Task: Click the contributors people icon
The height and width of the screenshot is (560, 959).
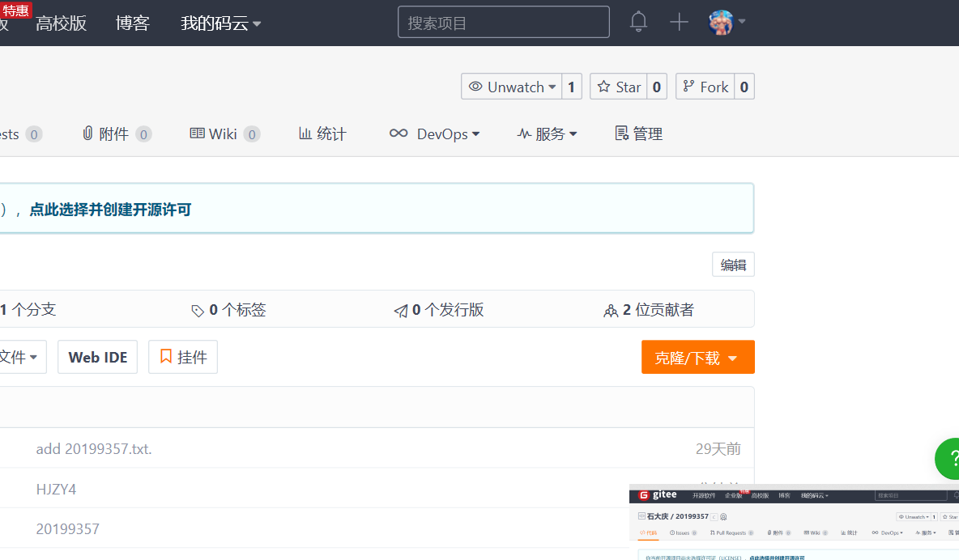Action: (x=611, y=312)
